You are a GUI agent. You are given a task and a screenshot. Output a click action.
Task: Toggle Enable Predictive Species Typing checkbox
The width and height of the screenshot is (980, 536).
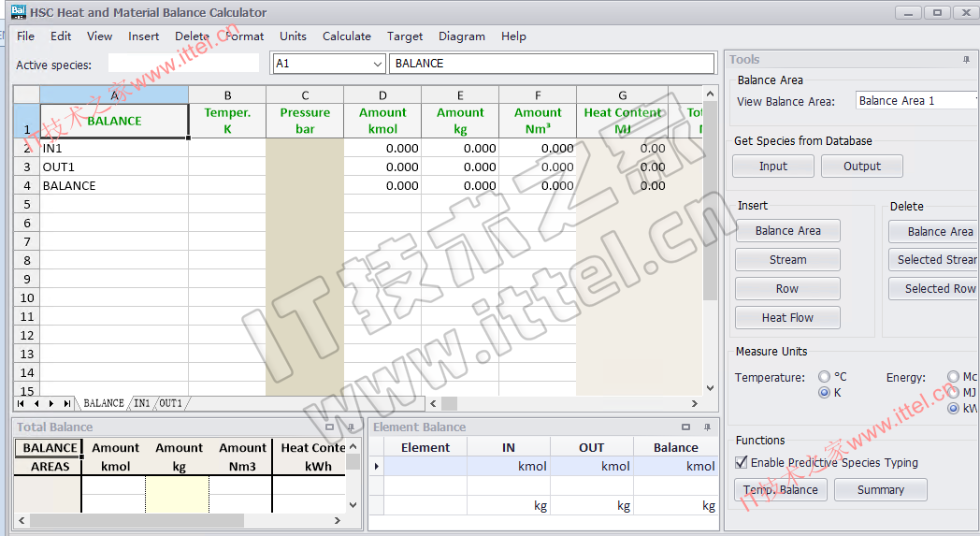[742, 462]
